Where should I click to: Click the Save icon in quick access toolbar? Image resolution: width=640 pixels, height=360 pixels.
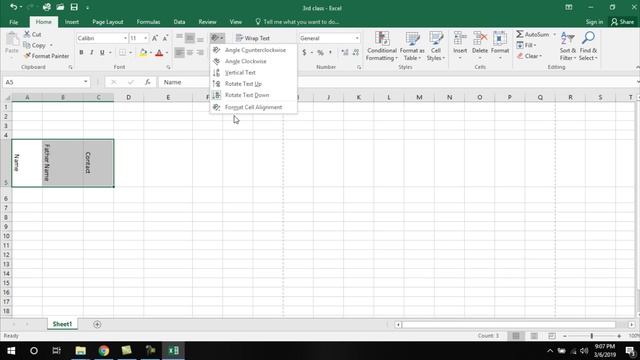tap(74, 7)
